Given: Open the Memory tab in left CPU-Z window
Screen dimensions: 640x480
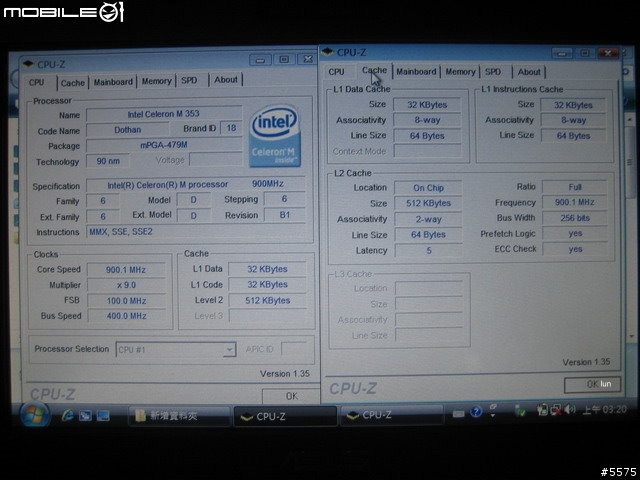Looking at the screenshot, I should (156, 81).
